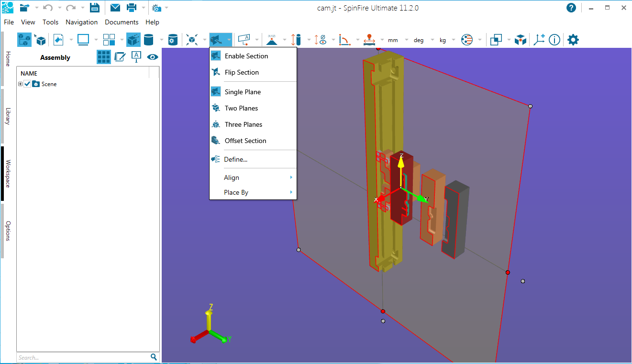Open the Navigation menu
Viewport: 632px width, 364px height.
[81, 22]
